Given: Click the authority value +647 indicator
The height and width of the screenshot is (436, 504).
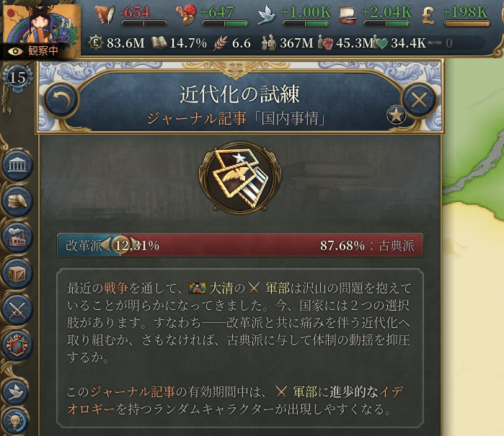Looking at the screenshot, I should pyautogui.click(x=216, y=12).
